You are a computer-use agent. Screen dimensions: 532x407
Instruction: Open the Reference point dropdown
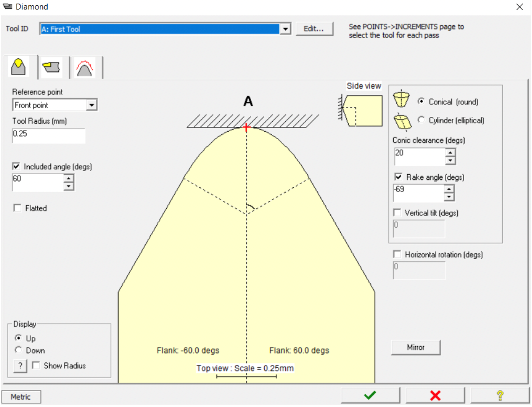[x=91, y=105]
